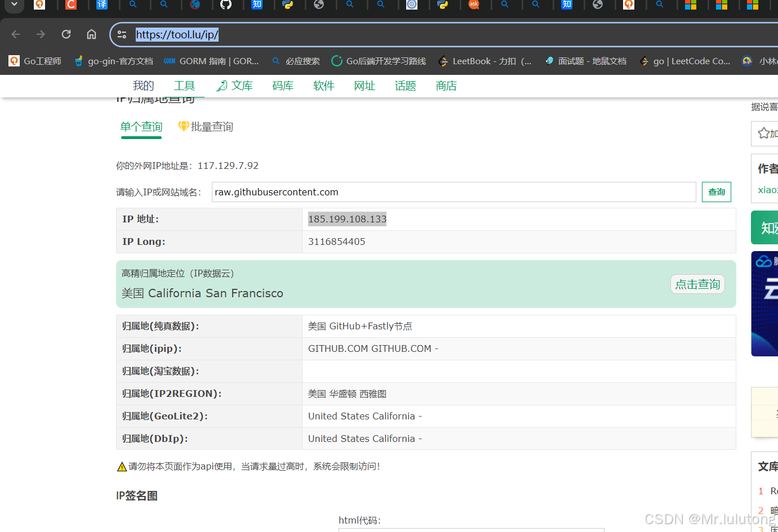View site information icon in address bar
Viewport: 778px width, 532px height.
pyautogui.click(x=122, y=34)
